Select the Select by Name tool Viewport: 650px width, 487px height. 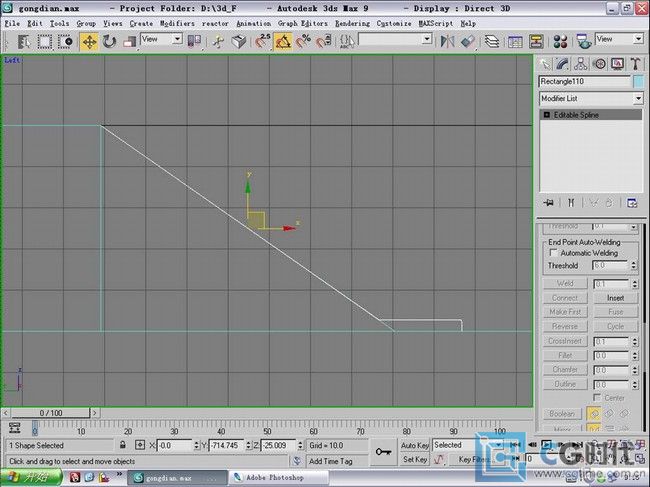pos(24,41)
